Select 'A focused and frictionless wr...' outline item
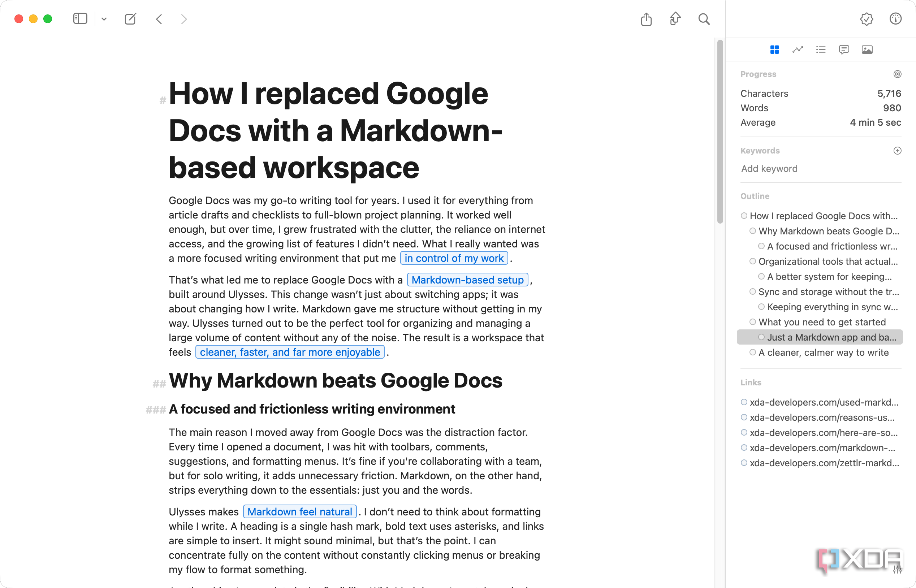 coord(828,247)
